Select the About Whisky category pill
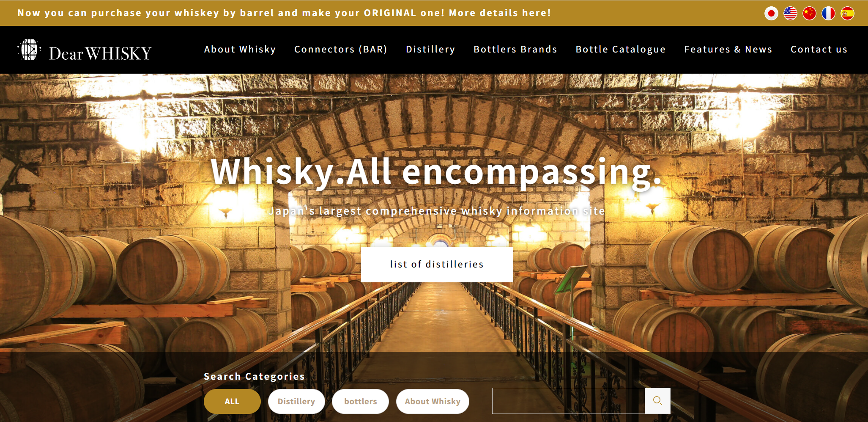The width and height of the screenshot is (868, 422). tap(433, 401)
